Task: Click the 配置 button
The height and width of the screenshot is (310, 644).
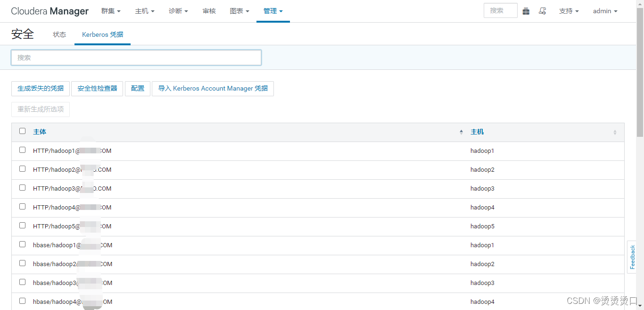Action: tap(138, 89)
